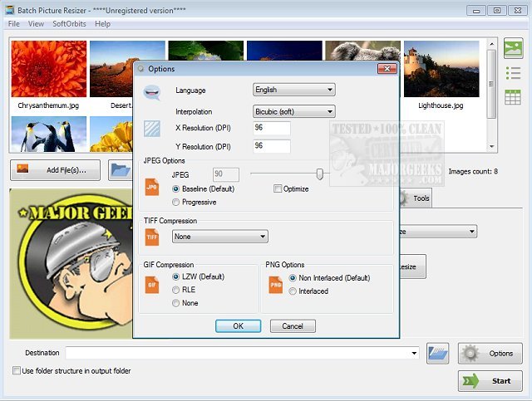Click the JPEG quality slider handle
Viewport: 532px width, 401px height.
click(x=319, y=174)
